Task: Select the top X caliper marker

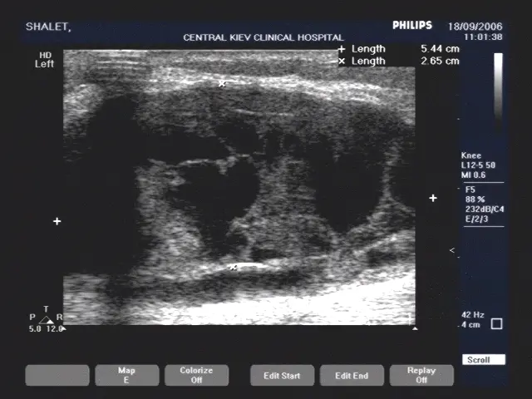Action: pos(222,84)
